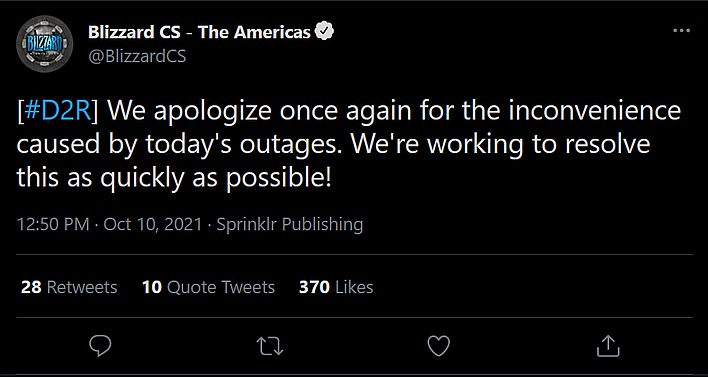Image resolution: width=708 pixels, height=377 pixels.
Task: Open the #D2R hashtag link
Action: pyautogui.click(x=57, y=111)
